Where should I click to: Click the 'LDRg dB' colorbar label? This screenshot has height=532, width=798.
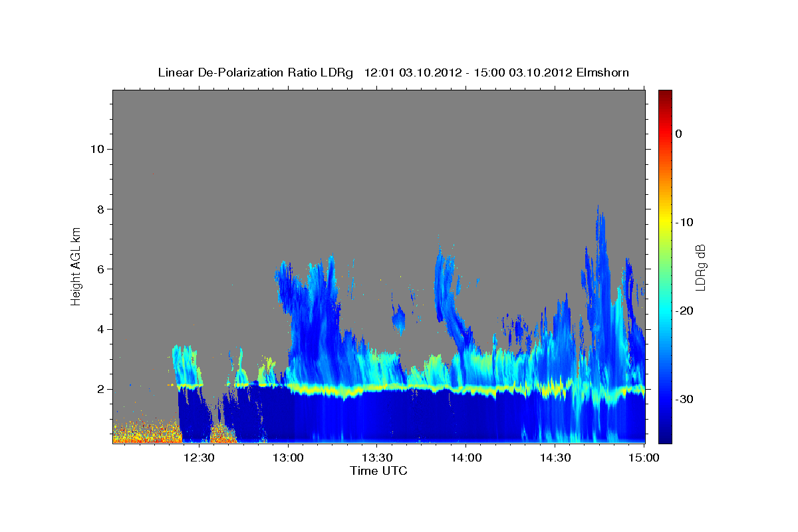[x=700, y=266]
